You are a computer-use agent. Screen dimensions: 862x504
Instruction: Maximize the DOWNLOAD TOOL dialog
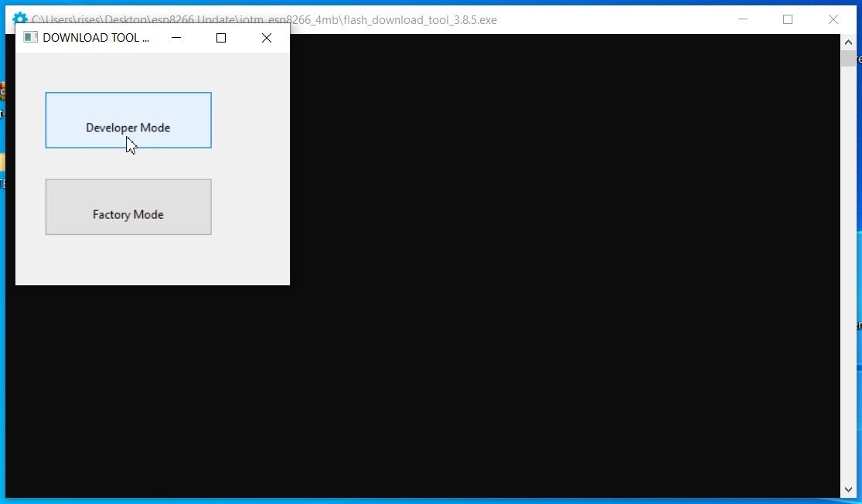[221, 37]
